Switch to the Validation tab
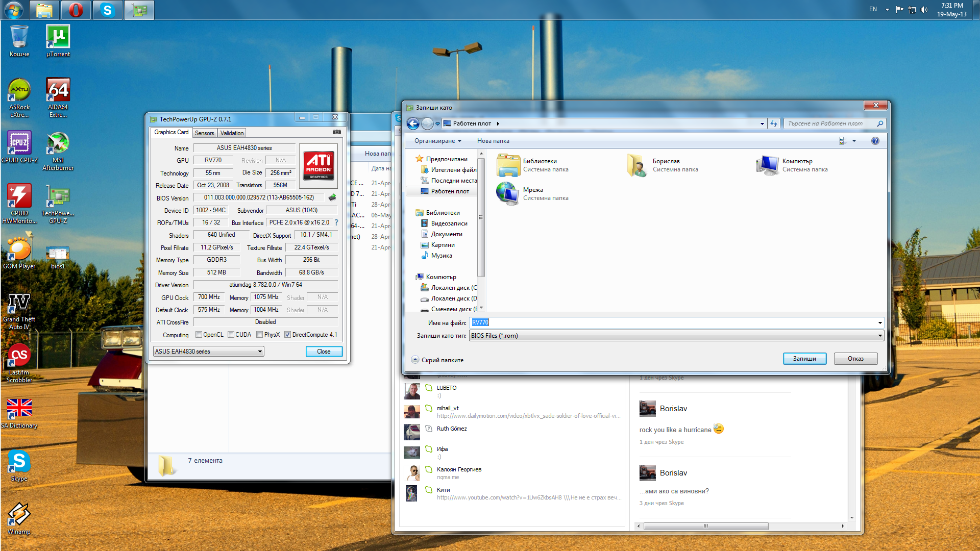The height and width of the screenshot is (551, 980). [232, 133]
